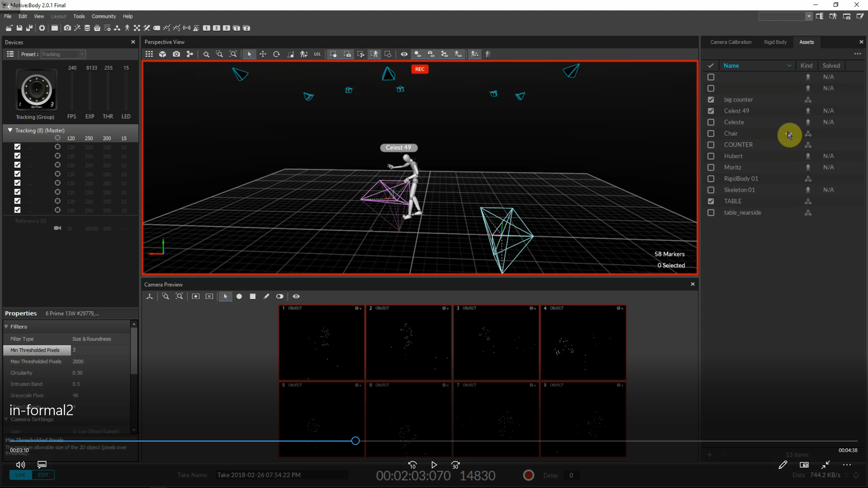This screenshot has width=868, height=488.
Task: Toggle the eye visibility icon in Camera Preview
Action: [x=296, y=297]
